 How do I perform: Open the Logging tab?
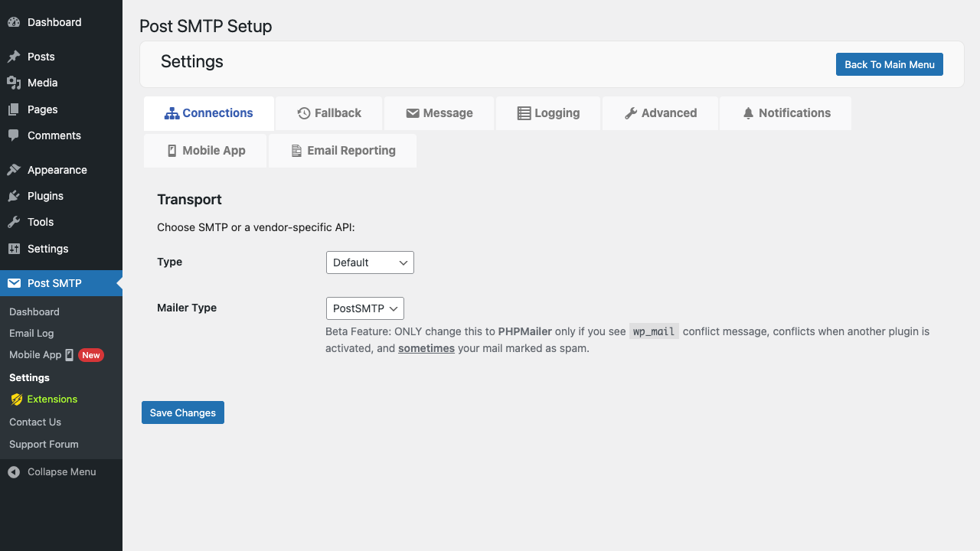[549, 113]
